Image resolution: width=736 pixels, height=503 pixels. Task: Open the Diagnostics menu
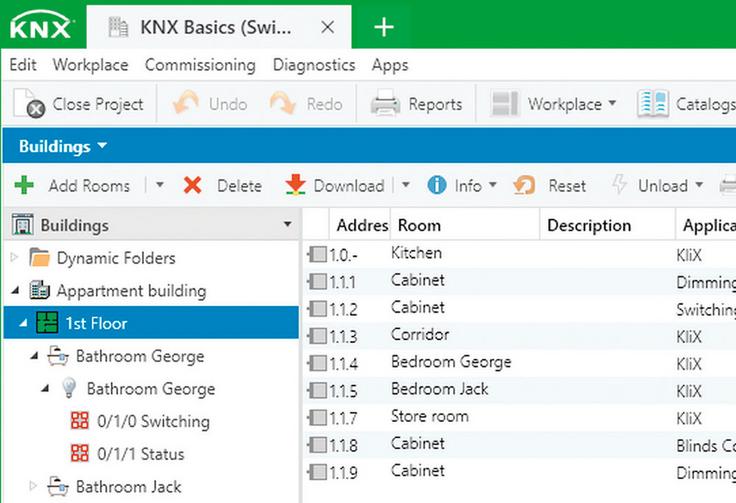[313, 65]
